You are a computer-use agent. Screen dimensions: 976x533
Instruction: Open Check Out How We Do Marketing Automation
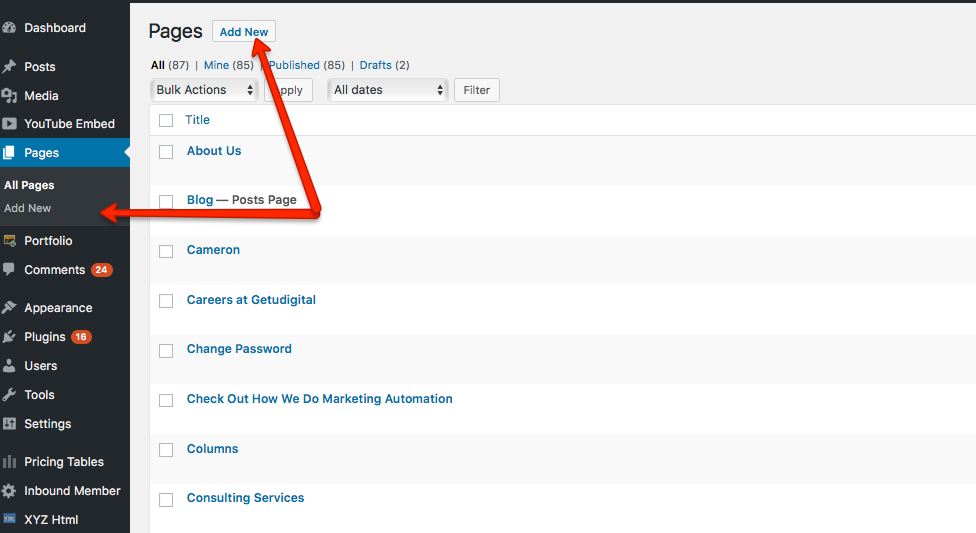click(x=319, y=399)
